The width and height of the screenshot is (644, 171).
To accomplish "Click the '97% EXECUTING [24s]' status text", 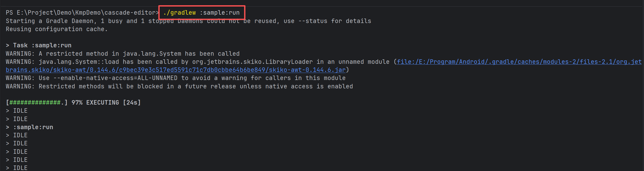I will click(106, 102).
